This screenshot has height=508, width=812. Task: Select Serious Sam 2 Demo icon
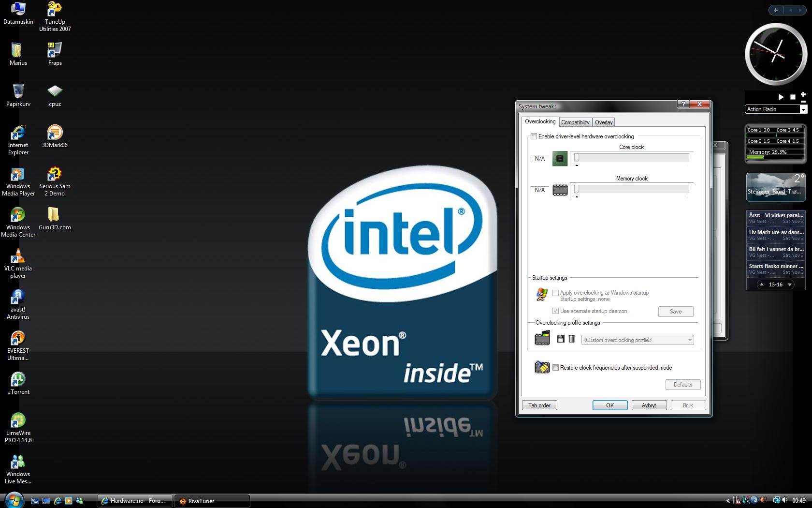55,181
